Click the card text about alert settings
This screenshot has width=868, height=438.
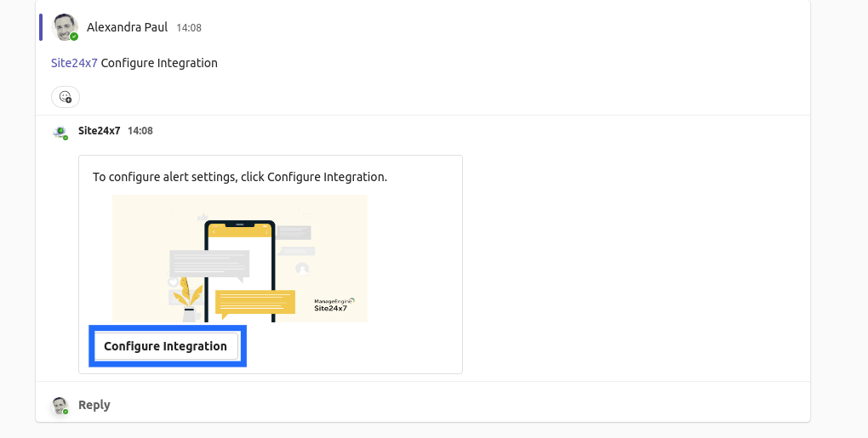click(240, 177)
